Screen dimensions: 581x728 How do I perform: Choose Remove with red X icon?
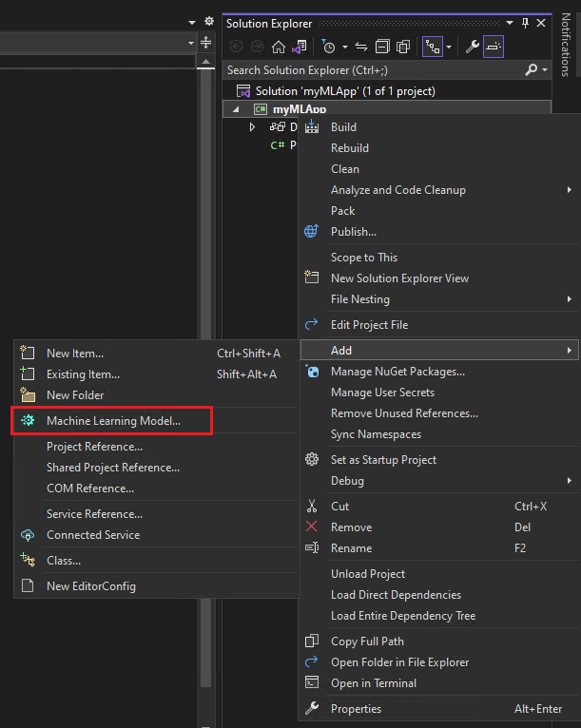[x=439, y=527]
